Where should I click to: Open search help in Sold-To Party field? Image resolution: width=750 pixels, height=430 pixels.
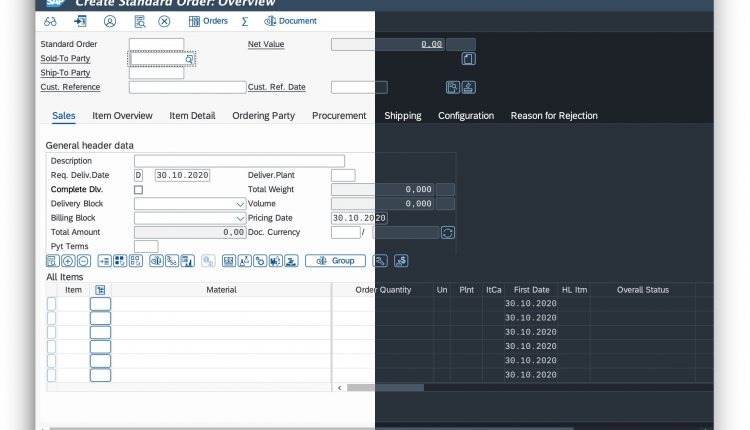click(x=189, y=59)
